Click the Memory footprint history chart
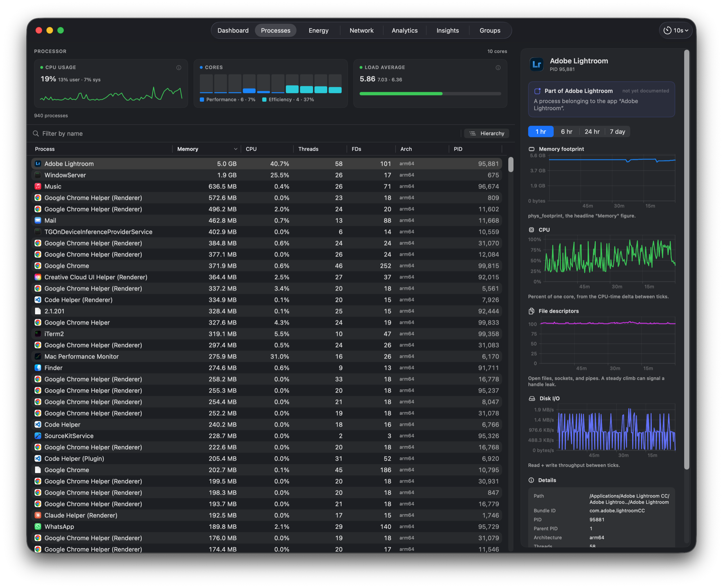The image size is (723, 588). click(x=612, y=178)
